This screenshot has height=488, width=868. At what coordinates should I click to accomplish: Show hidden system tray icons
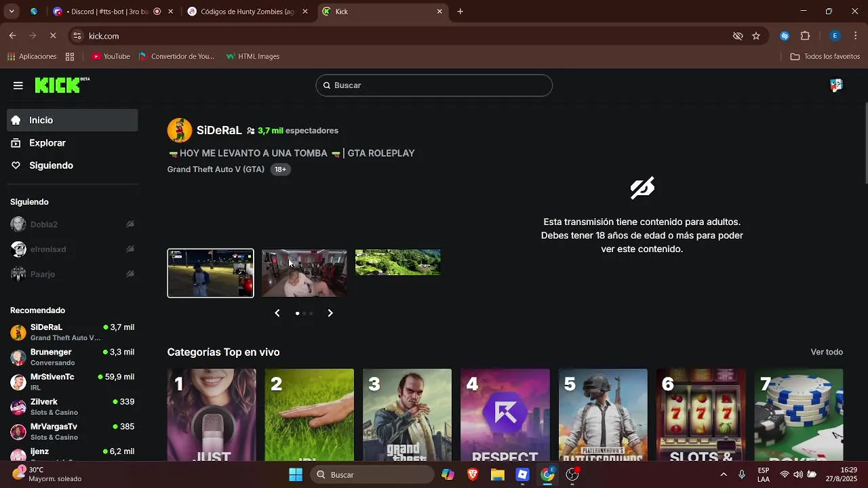point(723,474)
